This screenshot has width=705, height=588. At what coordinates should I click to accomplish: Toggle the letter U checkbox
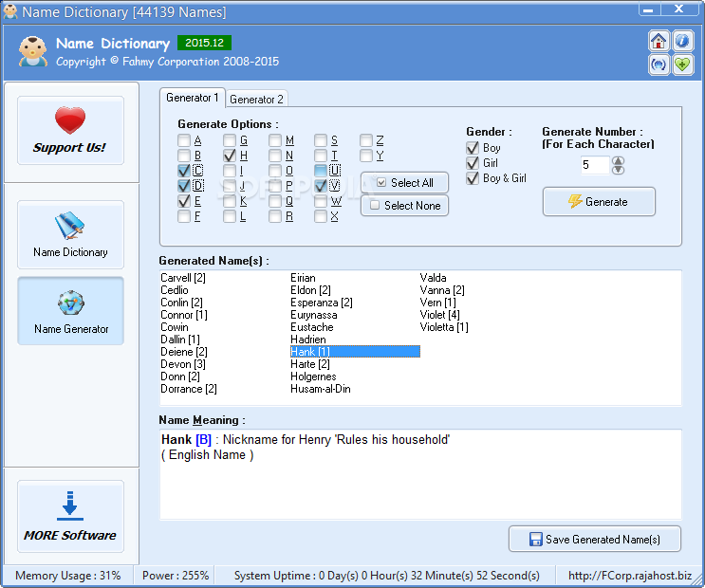(x=321, y=171)
